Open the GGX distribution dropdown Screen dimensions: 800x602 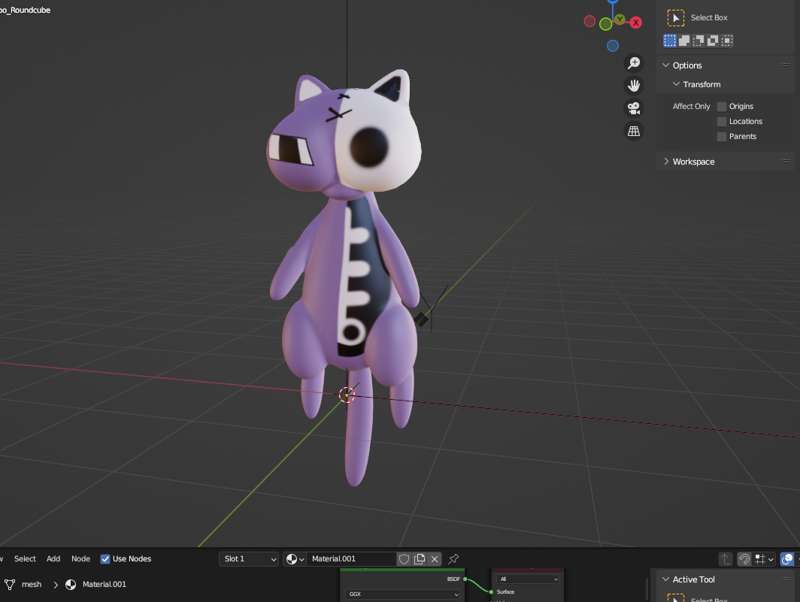[403, 594]
